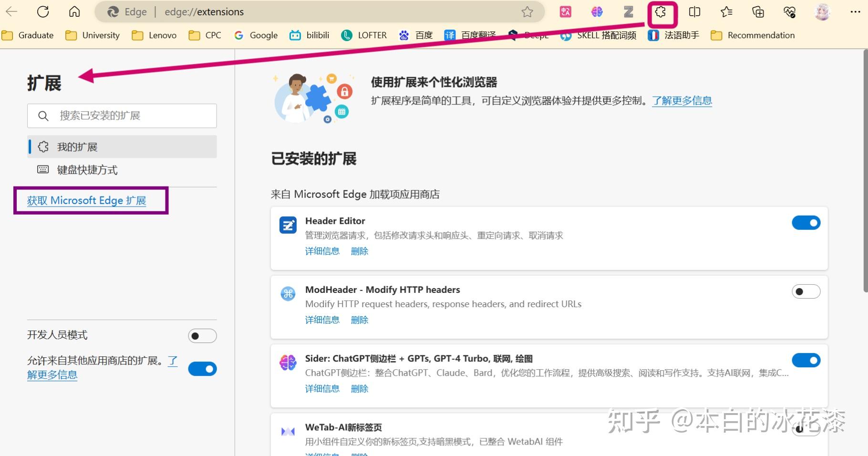
Task: Open Collections from the toolbar
Action: [x=758, y=12]
